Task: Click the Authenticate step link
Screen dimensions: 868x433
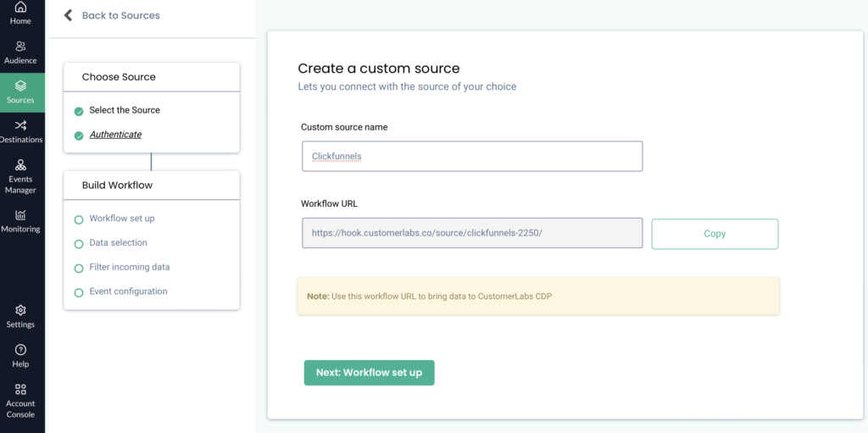Action: coord(115,135)
